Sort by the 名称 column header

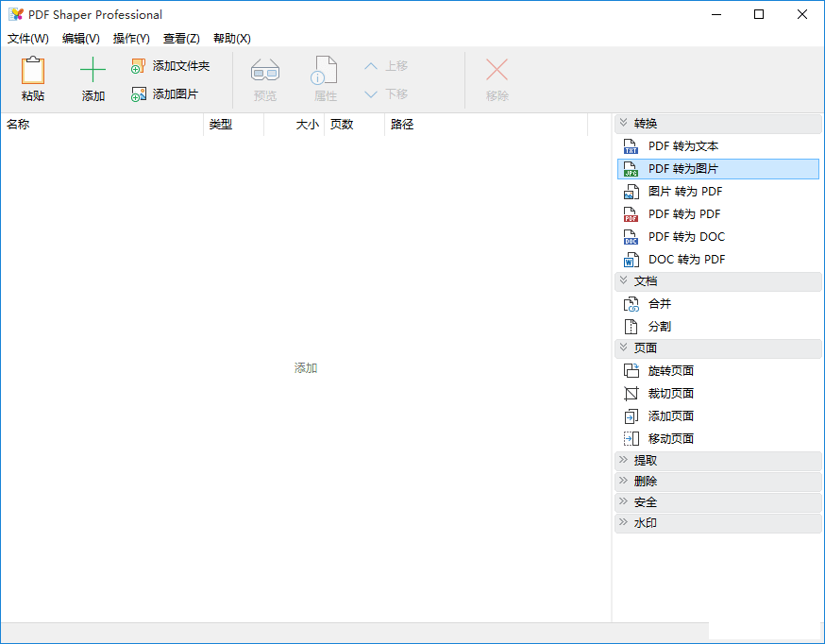(102, 125)
